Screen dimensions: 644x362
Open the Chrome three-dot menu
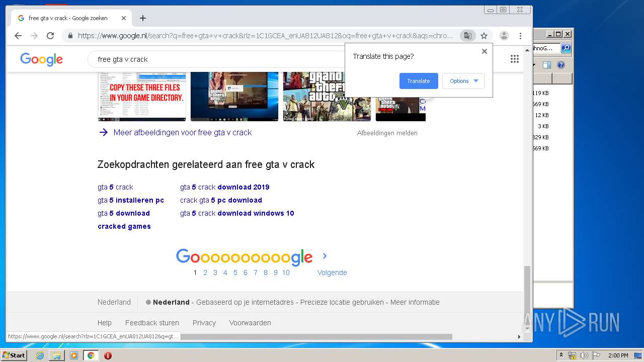[520, 36]
